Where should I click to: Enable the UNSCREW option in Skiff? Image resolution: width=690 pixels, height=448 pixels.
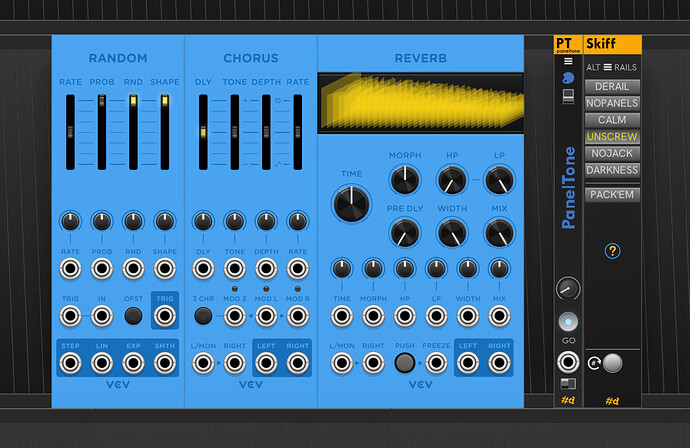pyautogui.click(x=612, y=137)
